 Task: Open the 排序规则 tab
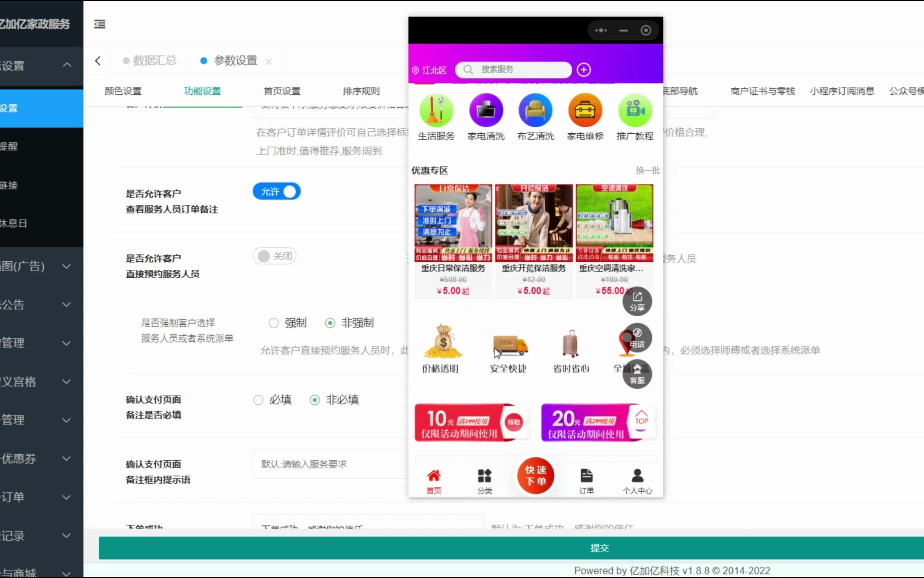[x=361, y=91]
